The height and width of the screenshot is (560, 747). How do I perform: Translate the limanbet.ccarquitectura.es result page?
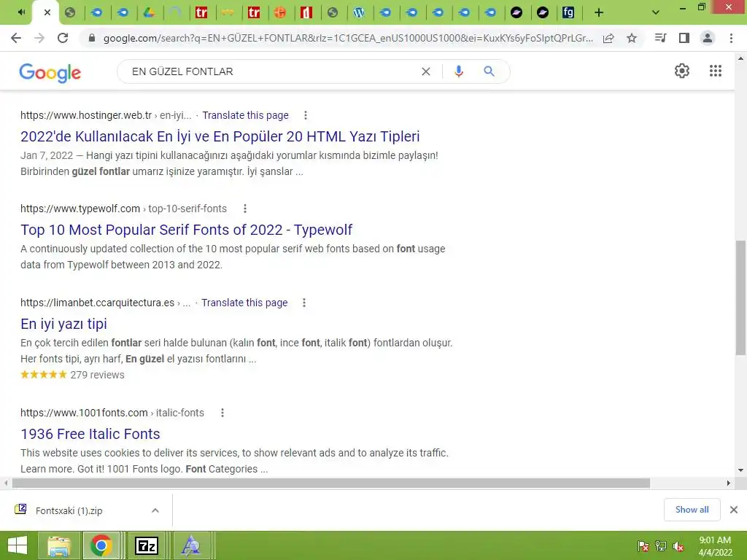point(244,303)
